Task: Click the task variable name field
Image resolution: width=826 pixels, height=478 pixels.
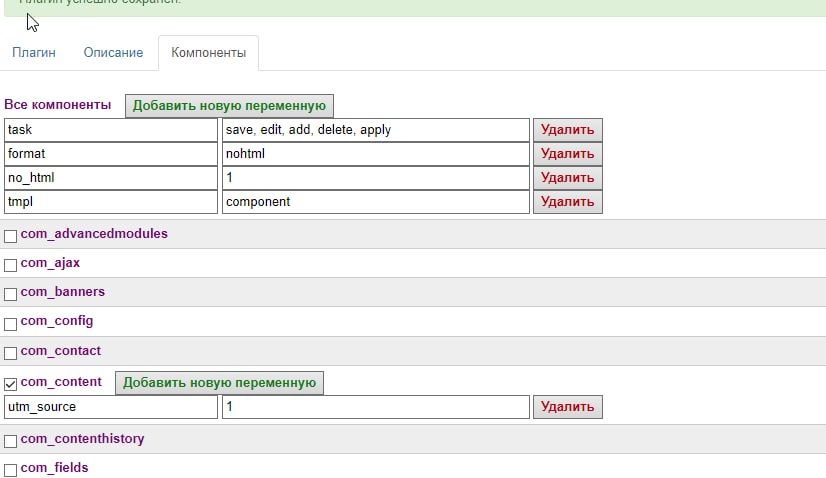Action: (110, 130)
